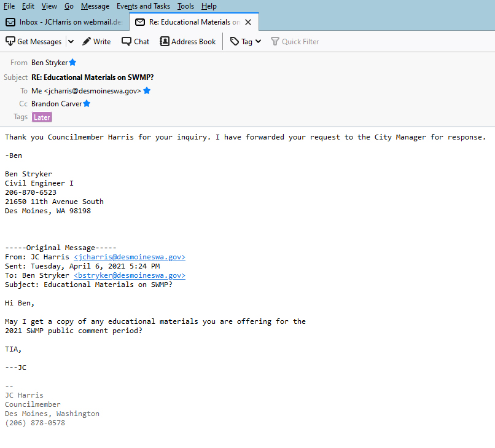Click Get Messages button
Image resolution: width=495 pixels, height=448 pixels.
(x=33, y=41)
